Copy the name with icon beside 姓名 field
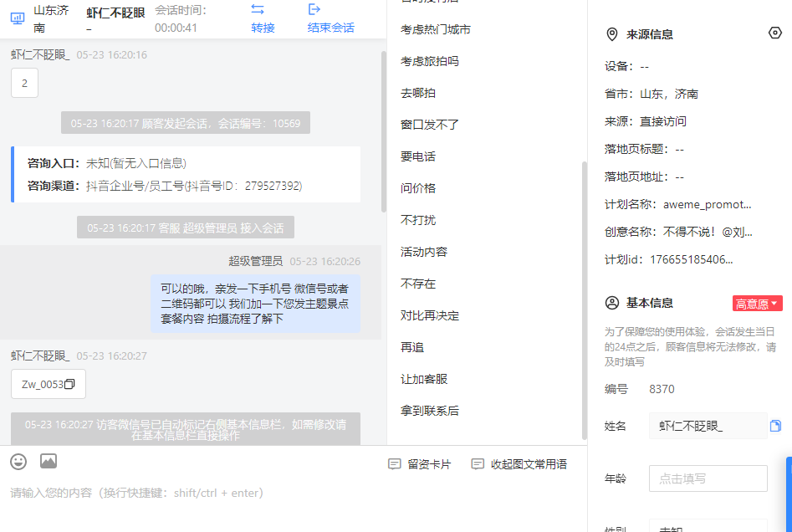792x532 pixels. coord(775,426)
